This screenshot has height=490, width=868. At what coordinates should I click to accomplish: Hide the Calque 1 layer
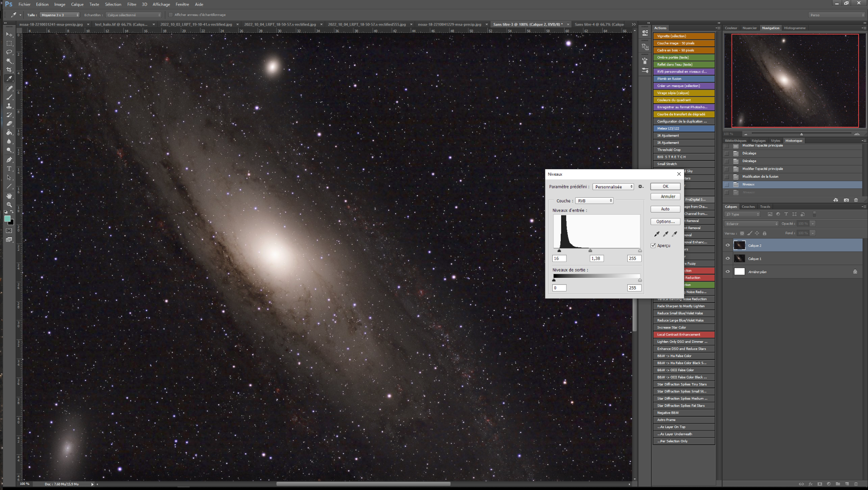pyautogui.click(x=728, y=258)
